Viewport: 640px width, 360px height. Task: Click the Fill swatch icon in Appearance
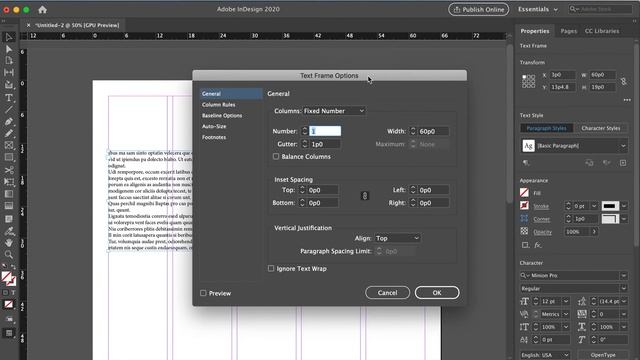click(524, 193)
